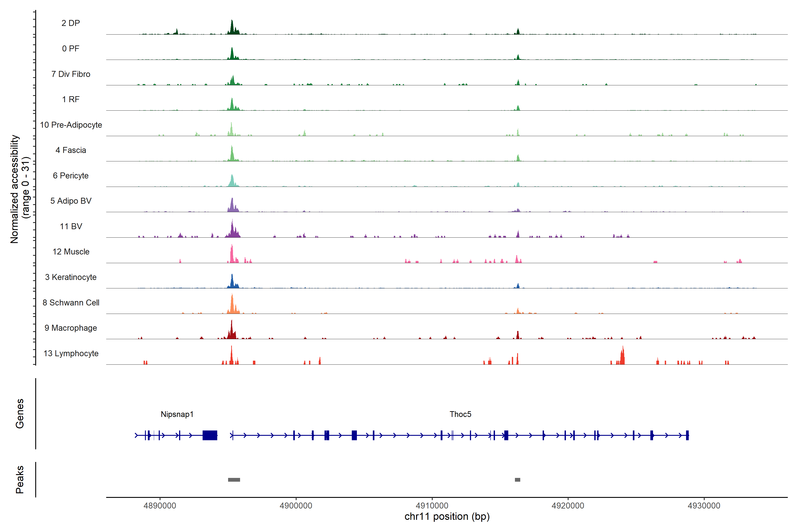Click the 4890000 axis tick label
Image resolution: width=798 pixels, height=532 pixels.
point(160,506)
